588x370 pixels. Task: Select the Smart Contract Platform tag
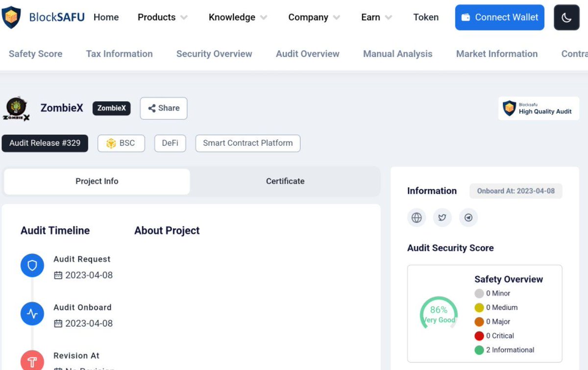(248, 144)
